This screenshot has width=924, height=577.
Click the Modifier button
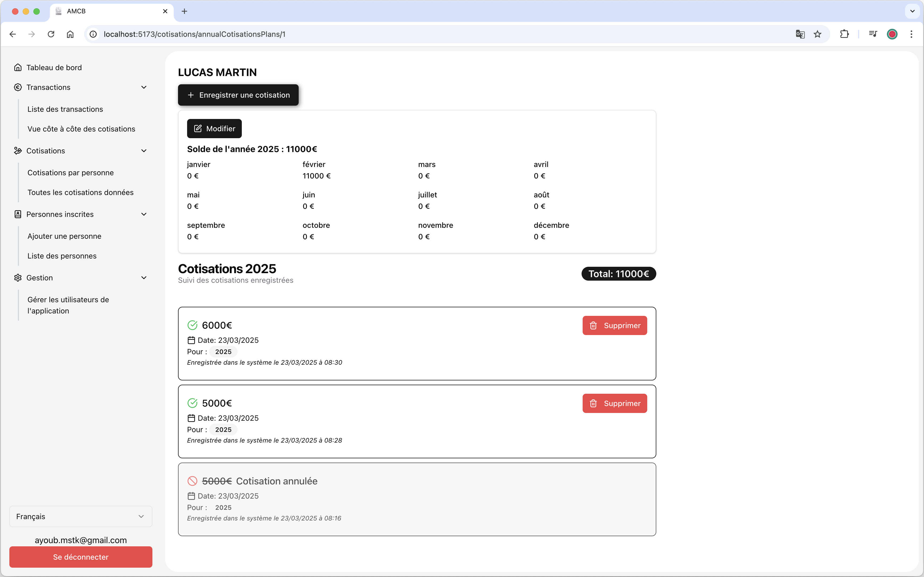pos(214,129)
